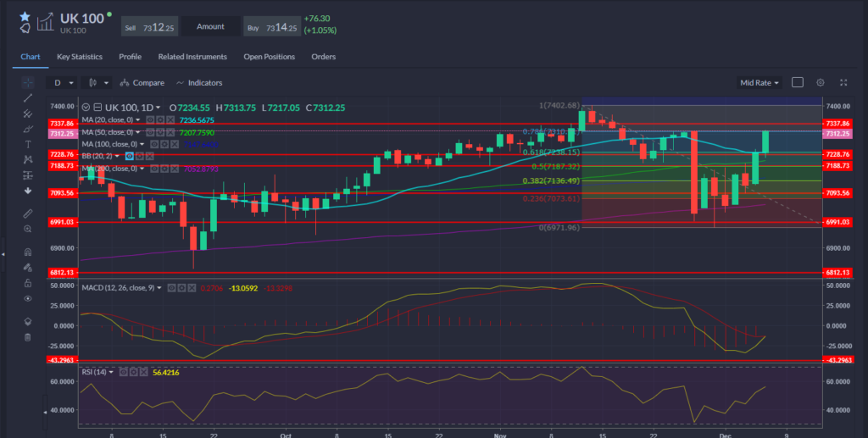
Task: Toggle hide all drawings eye icon
Action: click(28, 298)
